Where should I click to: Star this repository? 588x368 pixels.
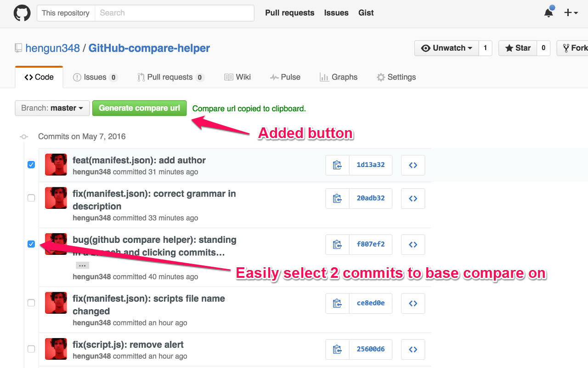coord(518,48)
